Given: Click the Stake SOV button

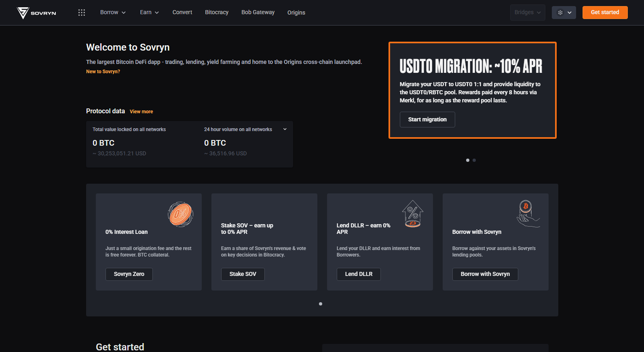Looking at the screenshot, I should 243,274.
